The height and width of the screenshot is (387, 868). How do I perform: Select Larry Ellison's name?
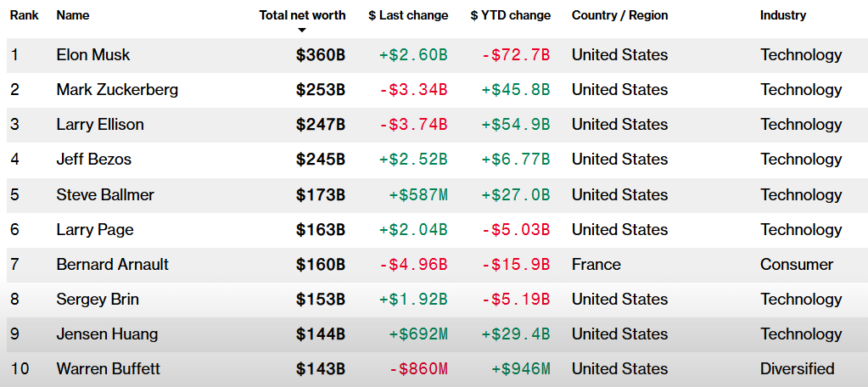(100, 125)
